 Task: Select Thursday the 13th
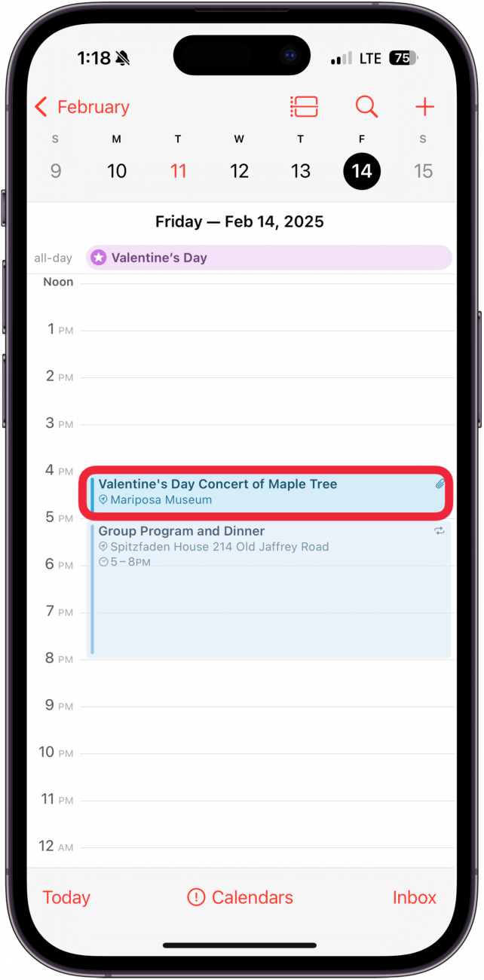301,171
